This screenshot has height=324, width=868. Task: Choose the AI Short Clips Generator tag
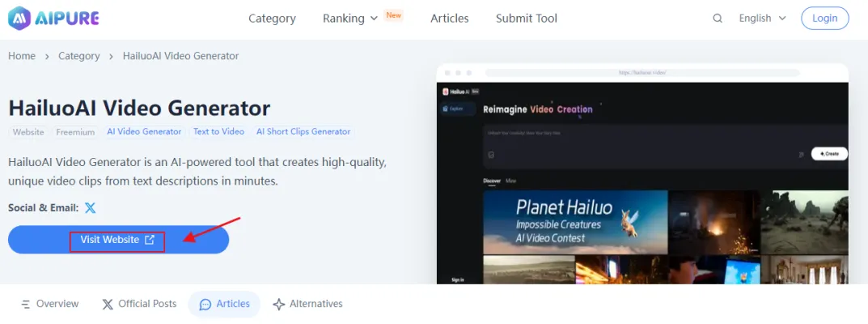303,131
